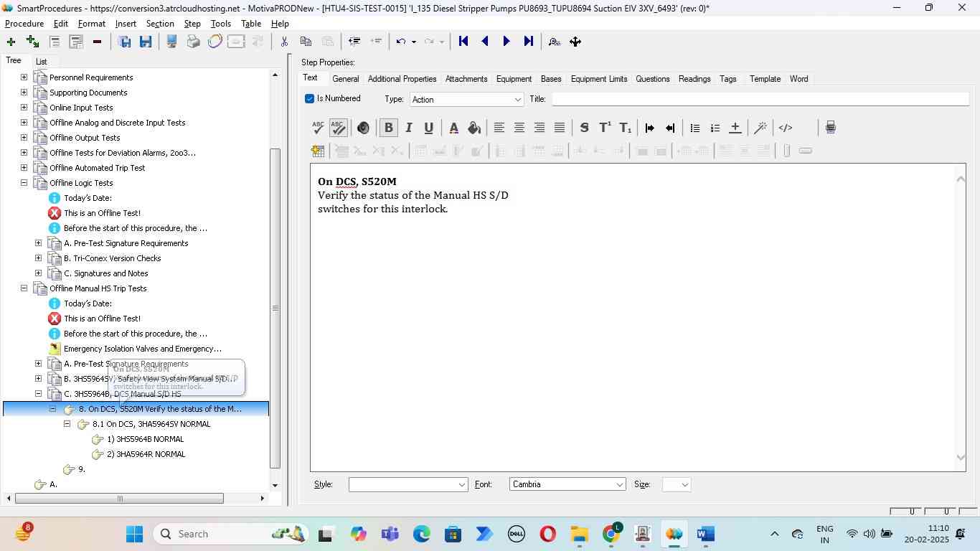Collapse the Offline Logic Tests node
The image size is (980, 551).
click(24, 183)
